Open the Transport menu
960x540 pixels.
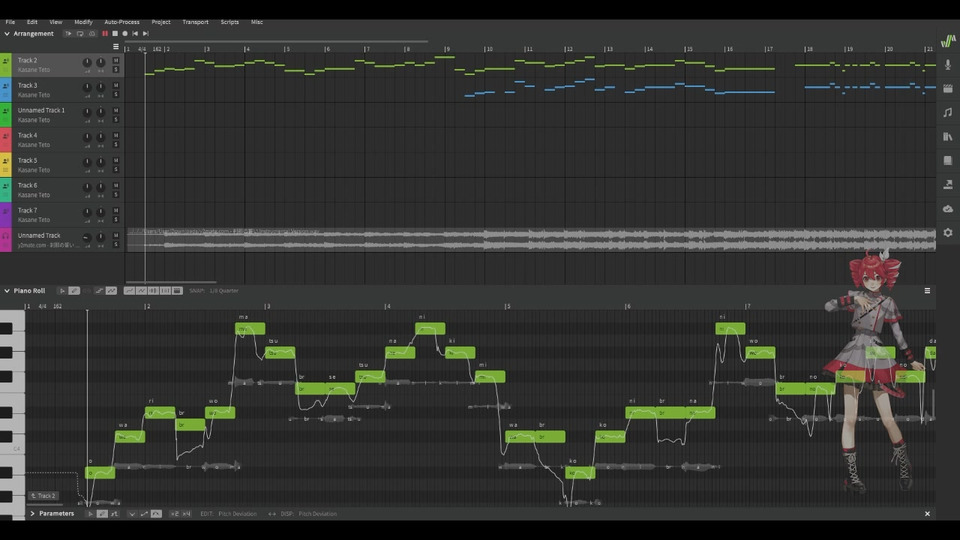click(195, 22)
